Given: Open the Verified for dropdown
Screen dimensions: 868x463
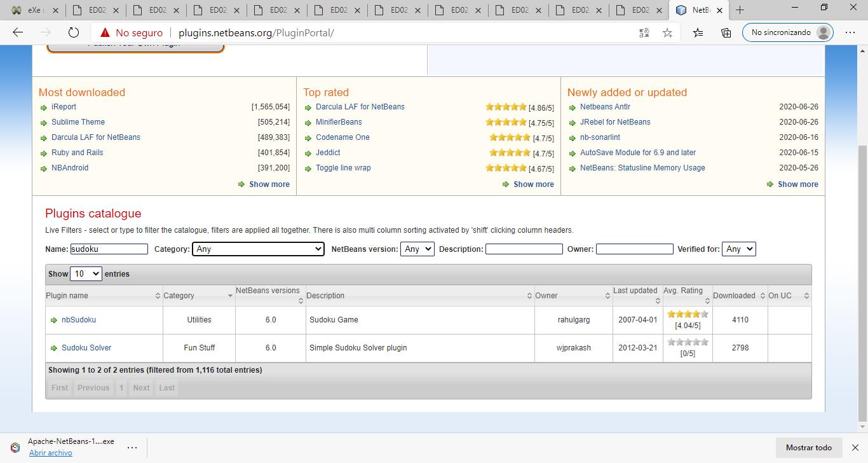Looking at the screenshot, I should point(738,249).
